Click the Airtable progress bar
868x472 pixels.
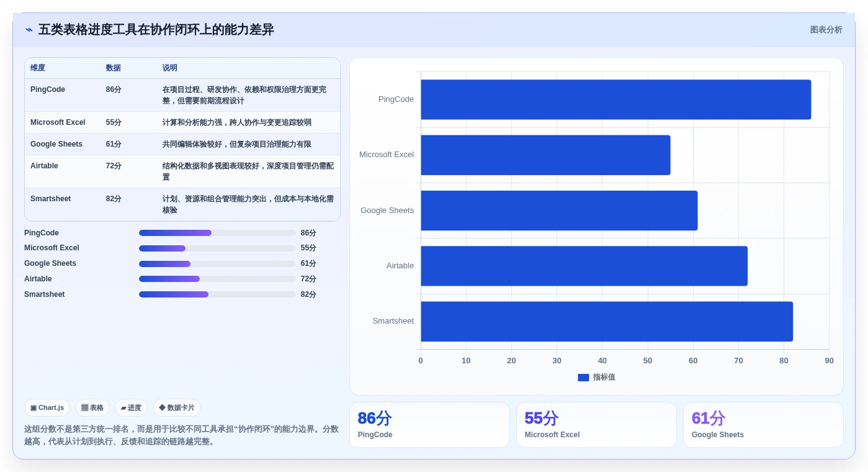click(217, 279)
